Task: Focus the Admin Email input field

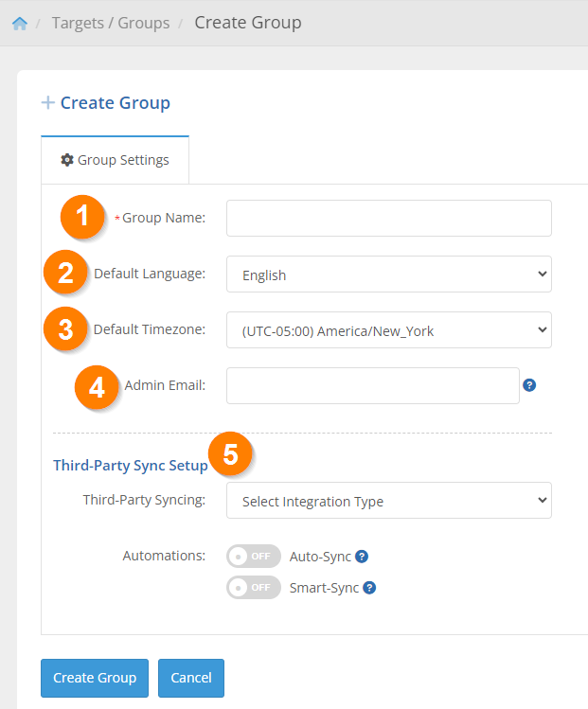Action: (373, 385)
